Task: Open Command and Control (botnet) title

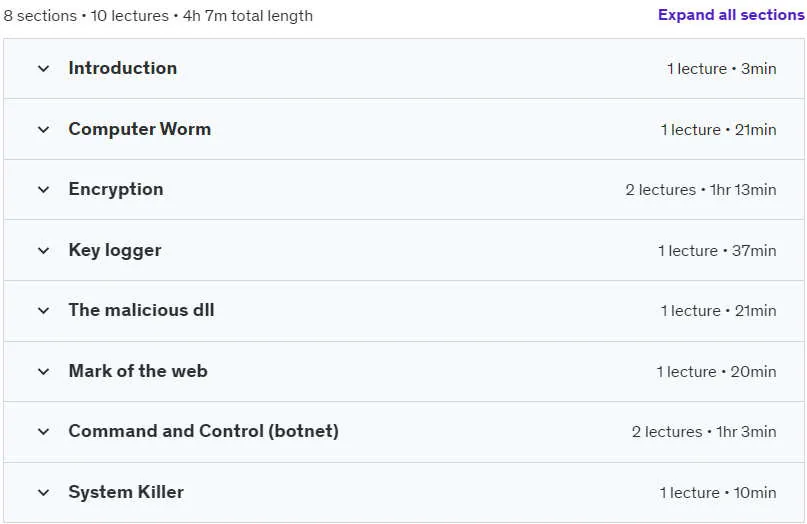Action: click(x=203, y=431)
